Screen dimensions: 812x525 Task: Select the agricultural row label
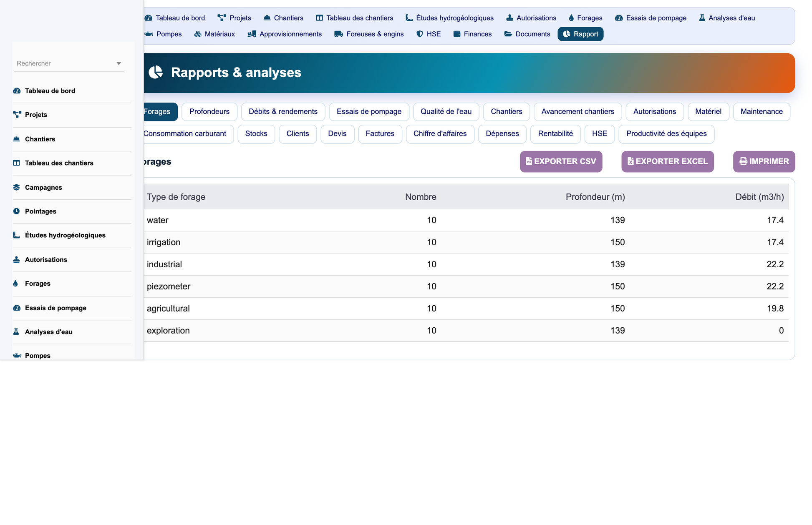point(168,309)
